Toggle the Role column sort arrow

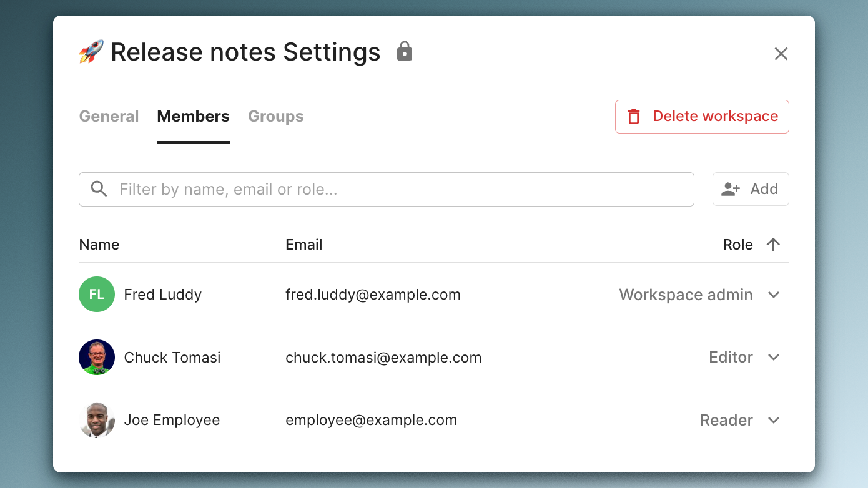tap(774, 244)
